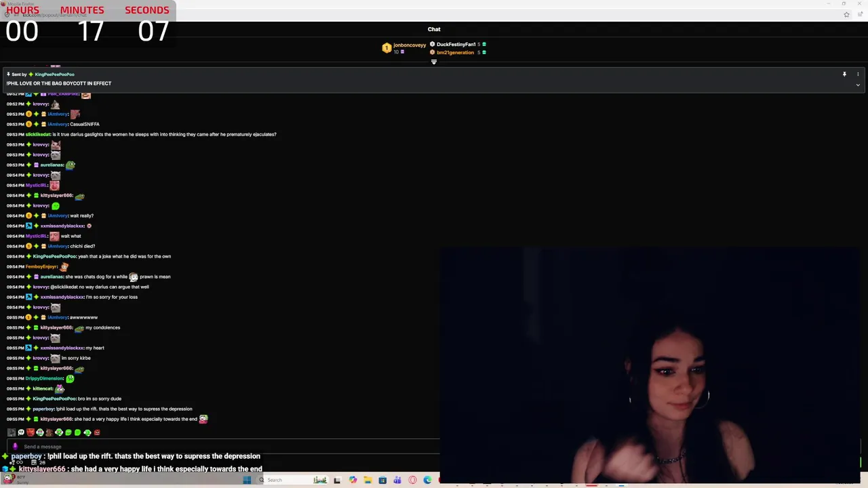Image resolution: width=868 pixels, height=488 pixels.
Task: Pick the white skull emote in quick-emote row
Action: pyautogui.click(x=21, y=432)
